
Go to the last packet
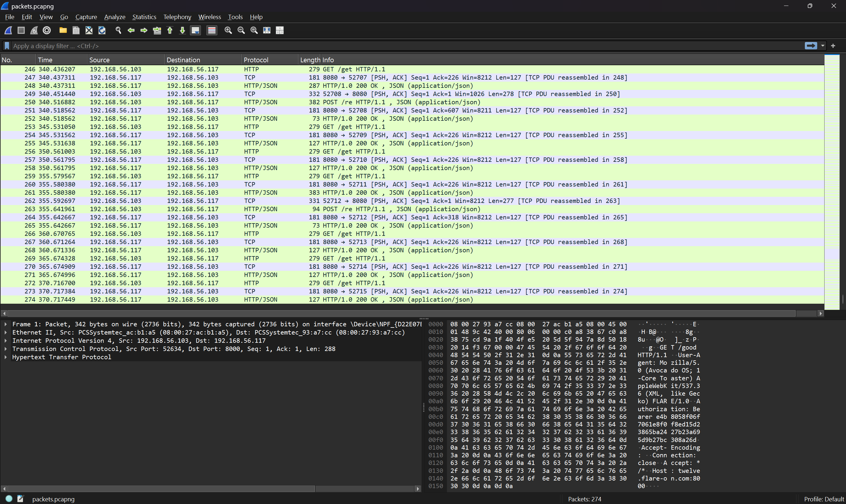tap(182, 30)
